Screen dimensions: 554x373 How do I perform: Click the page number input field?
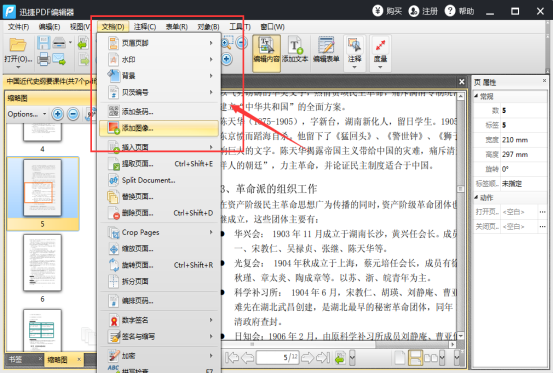coord(278,357)
